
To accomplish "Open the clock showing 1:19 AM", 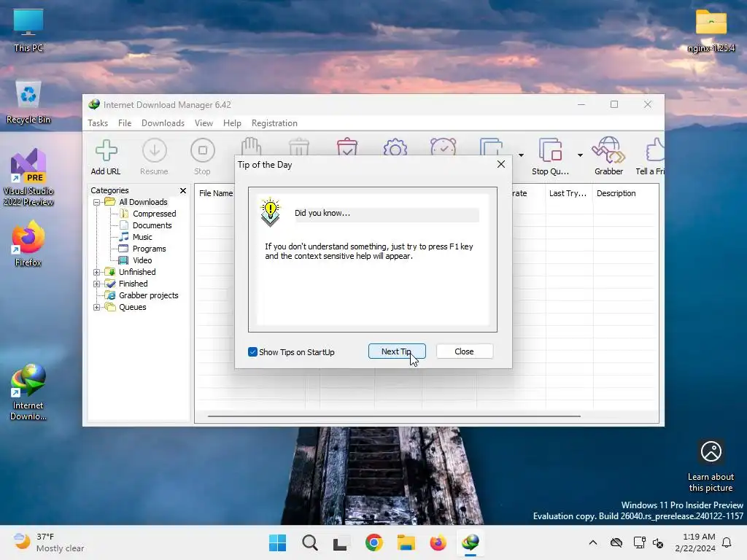I will point(695,542).
